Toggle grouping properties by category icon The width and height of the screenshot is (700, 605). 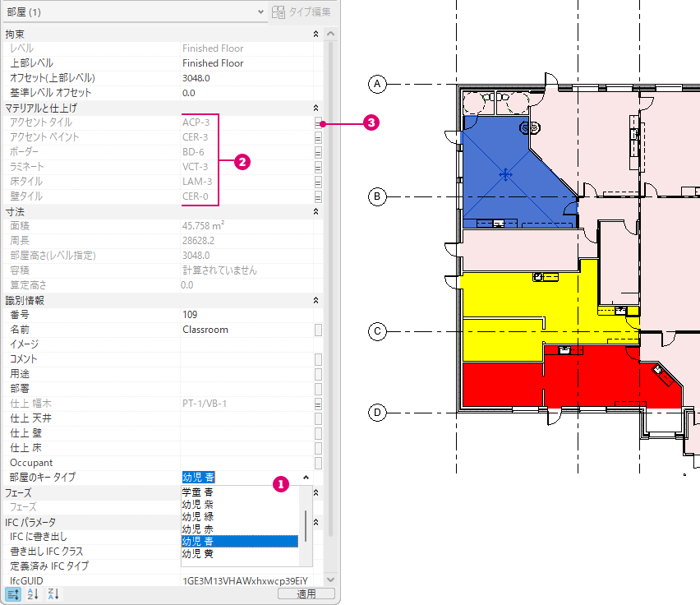pyautogui.click(x=13, y=593)
